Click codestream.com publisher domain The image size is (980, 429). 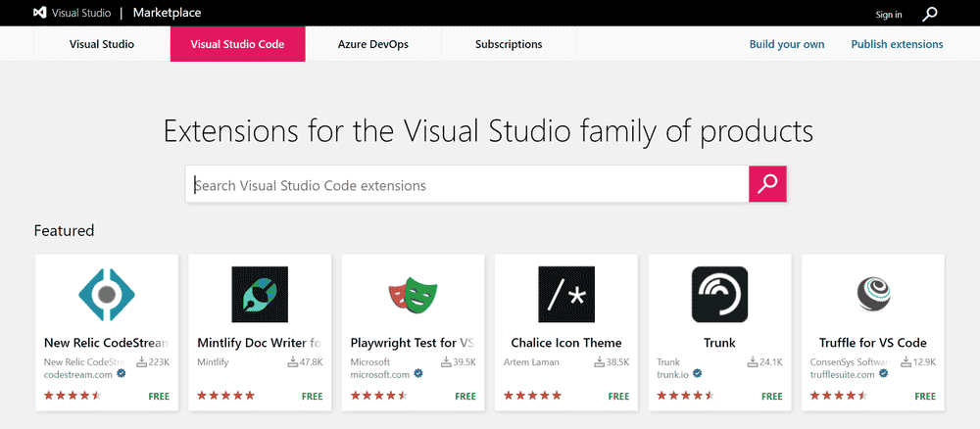tap(78, 375)
